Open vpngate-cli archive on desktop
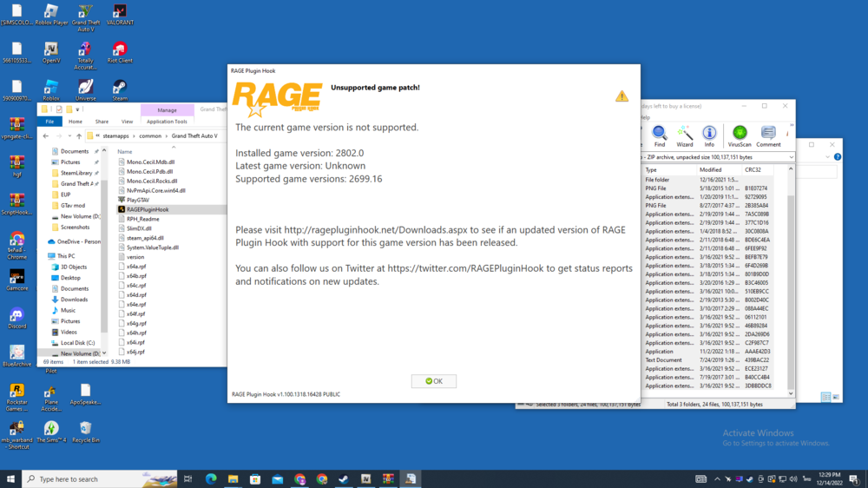Viewport: 868px width, 488px height. coord(16,128)
